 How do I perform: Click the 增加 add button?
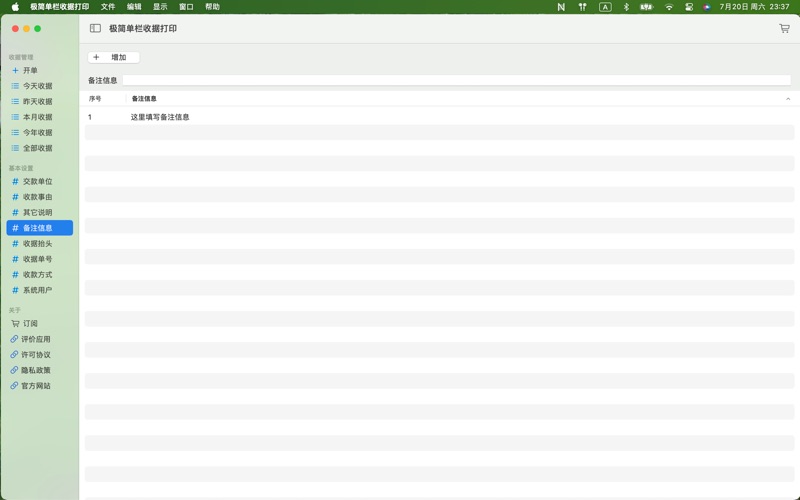(x=113, y=57)
